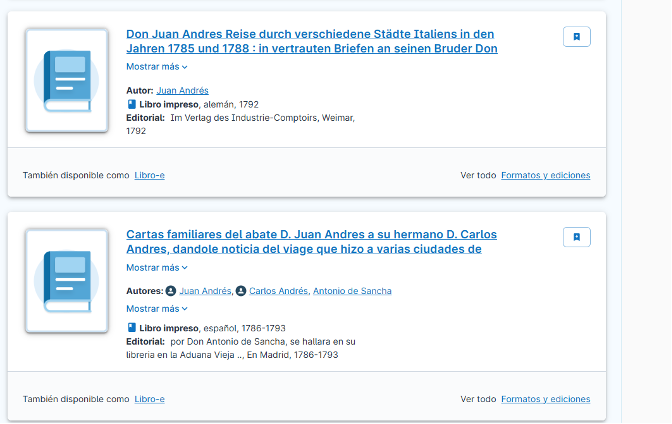Click person icon beside Carlos Andrés
This screenshot has width=672, height=424.
click(241, 291)
